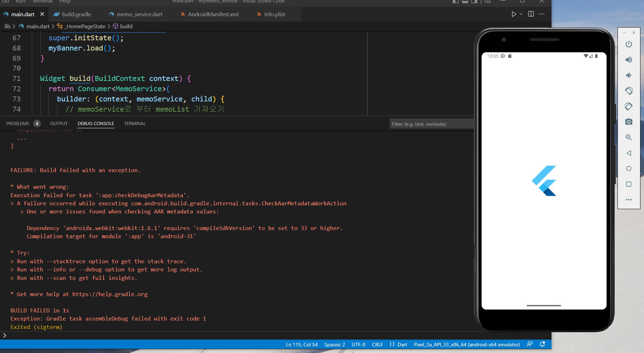Click line number 71 in the gutter
The height and width of the screenshot is (353, 644).
[17, 78]
